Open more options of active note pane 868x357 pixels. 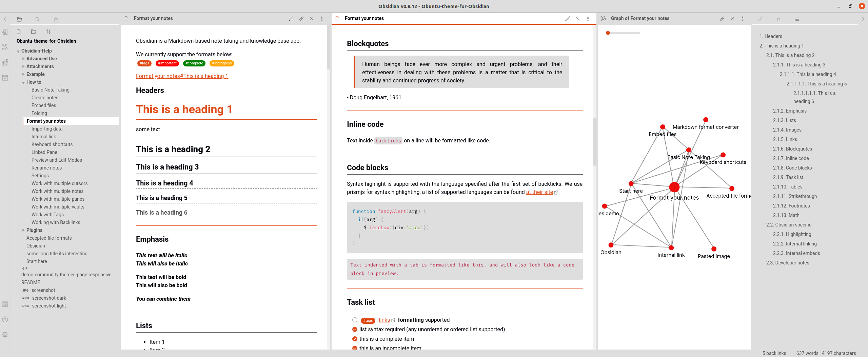pos(588,19)
